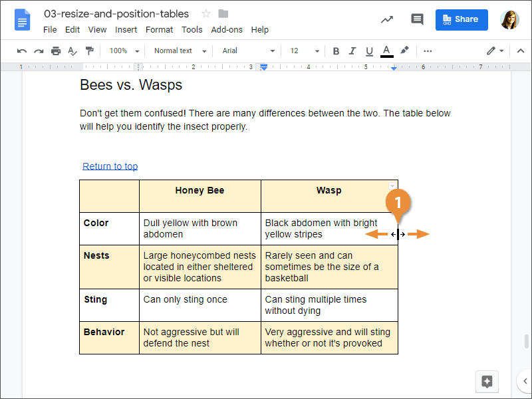Viewport: 532px width, 399px height.
Task: Open the Move to folder icon
Action: pos(223,14)
